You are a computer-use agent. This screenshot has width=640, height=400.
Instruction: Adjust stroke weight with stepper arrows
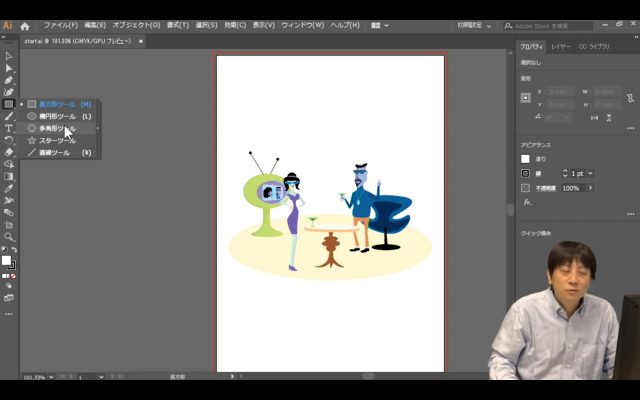565,173
